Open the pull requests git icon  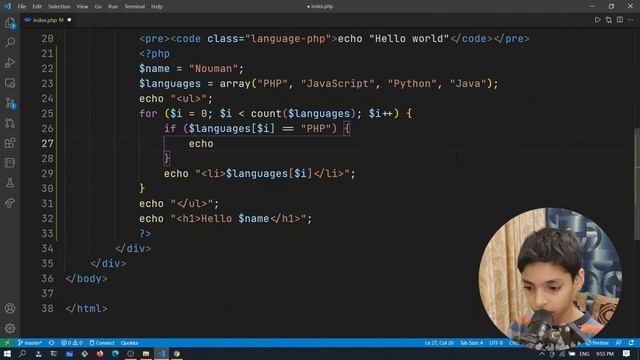pyautogui.click(x=10, y=123)
